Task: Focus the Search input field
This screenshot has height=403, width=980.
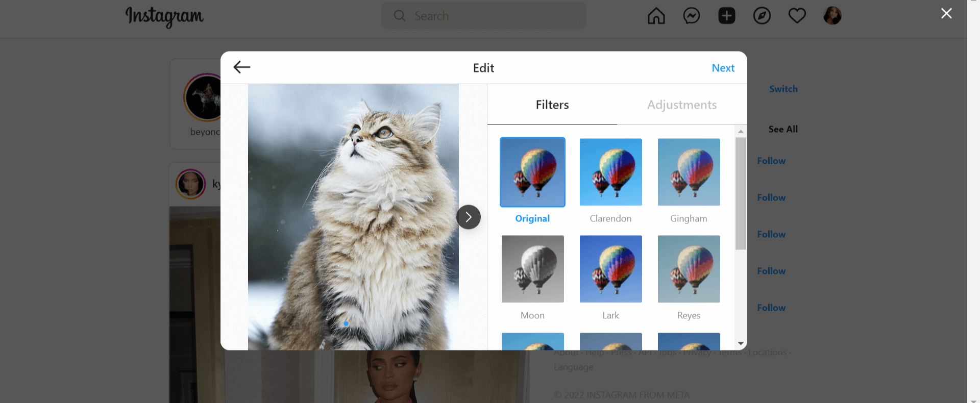Action: 484,16
